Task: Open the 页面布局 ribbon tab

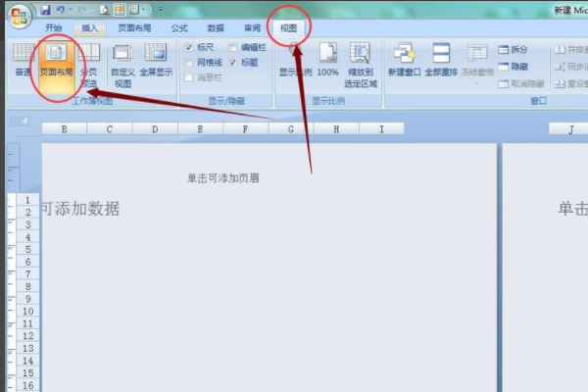Action: pyautogui.click(x=134, y=28)
